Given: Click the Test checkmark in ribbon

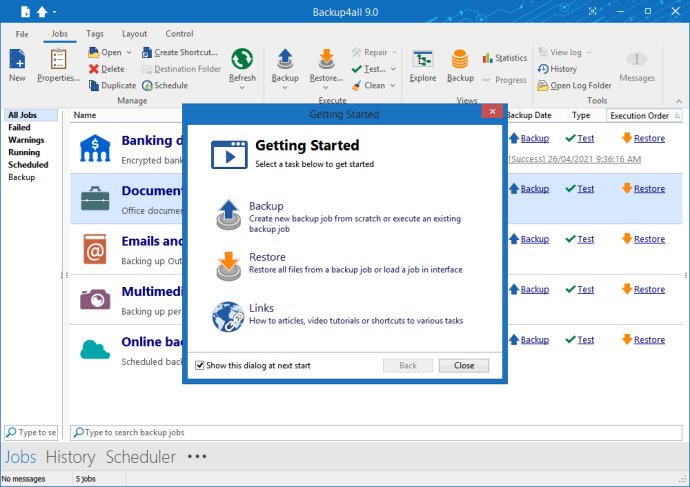Looking at the screenshot, I should pos(357,69).
